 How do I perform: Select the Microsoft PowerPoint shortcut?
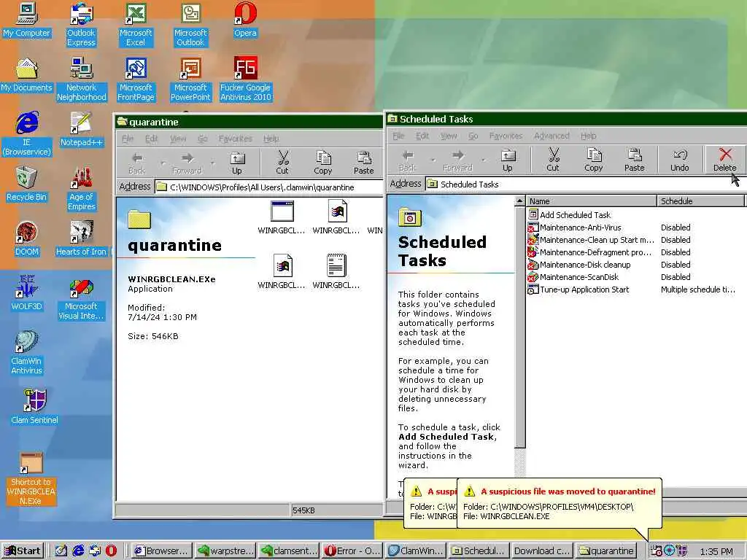[190, 79]
